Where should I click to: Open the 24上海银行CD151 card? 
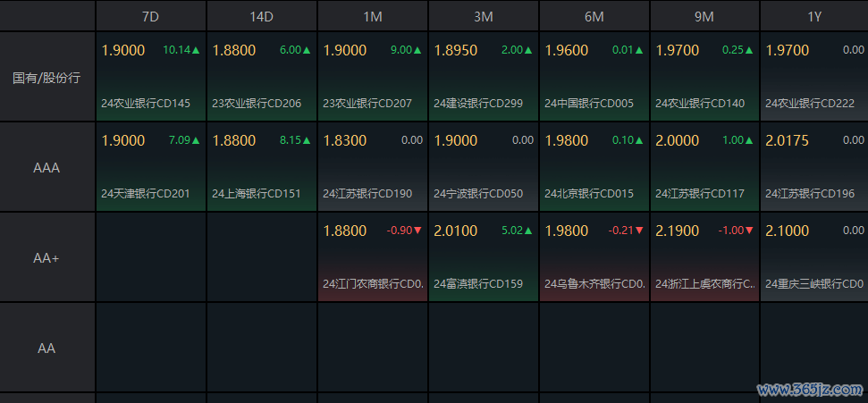pyautogui.click(x=262, y=166)
